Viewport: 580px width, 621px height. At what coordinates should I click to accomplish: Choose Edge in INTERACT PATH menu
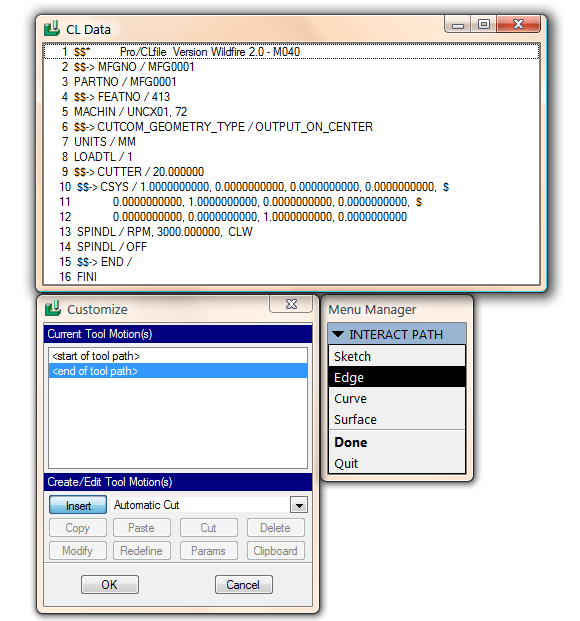tap(397, 377)
